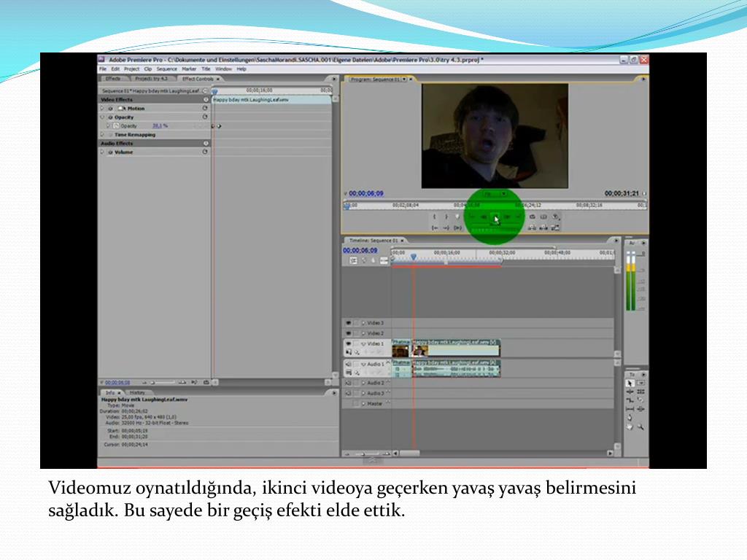Switch to the History tab
Image resolution: width=747 pixels, height=560 pixels.
click(137, 393)
